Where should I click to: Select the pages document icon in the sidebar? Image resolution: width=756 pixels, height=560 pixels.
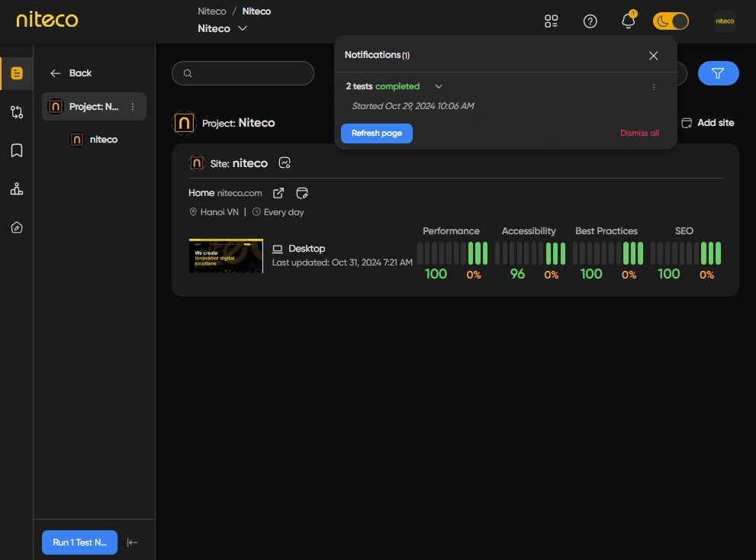tap(17, 73)
